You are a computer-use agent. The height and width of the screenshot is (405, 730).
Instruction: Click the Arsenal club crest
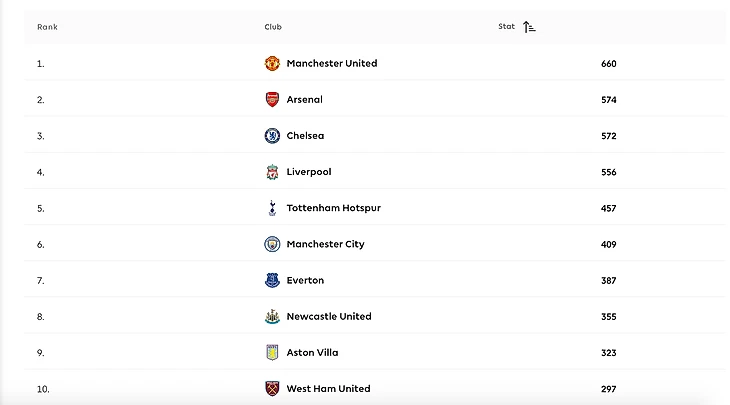pyautogui.click(x=272, y=100)
